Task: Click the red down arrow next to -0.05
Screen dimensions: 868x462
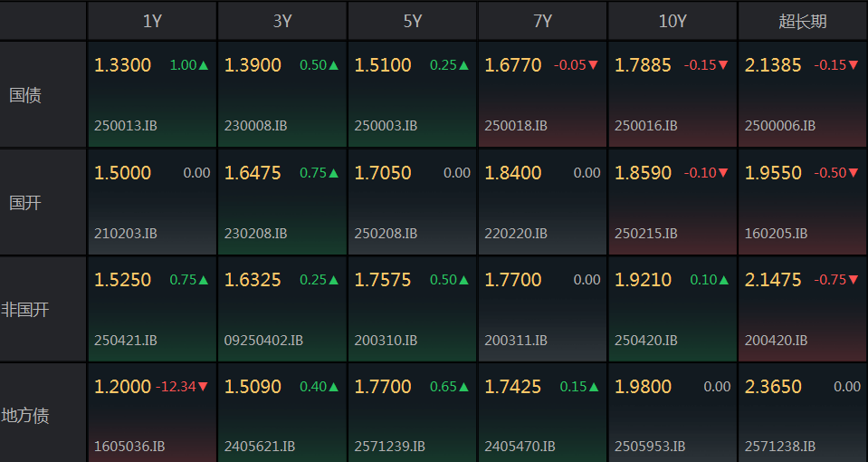Action: (x=594, y=65)
